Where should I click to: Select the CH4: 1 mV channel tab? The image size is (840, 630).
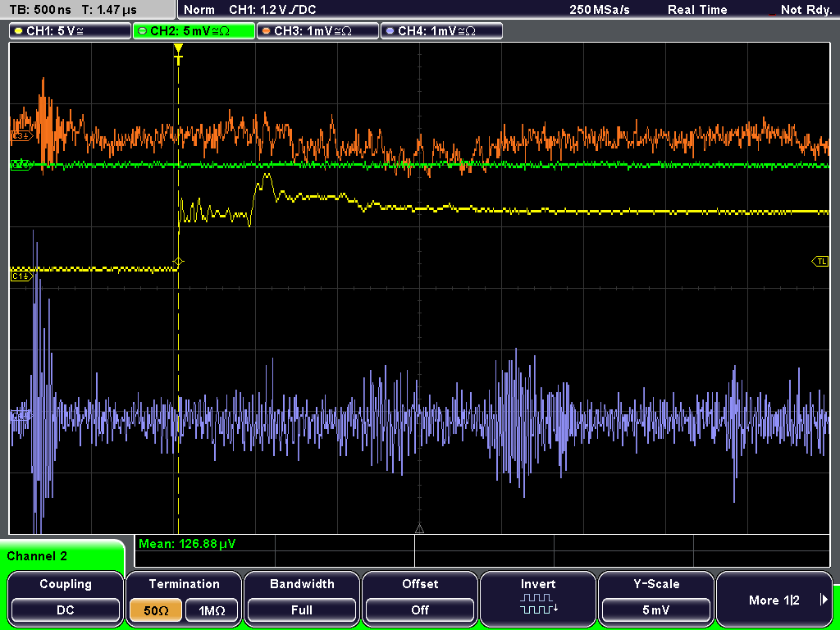coord(441,31)
